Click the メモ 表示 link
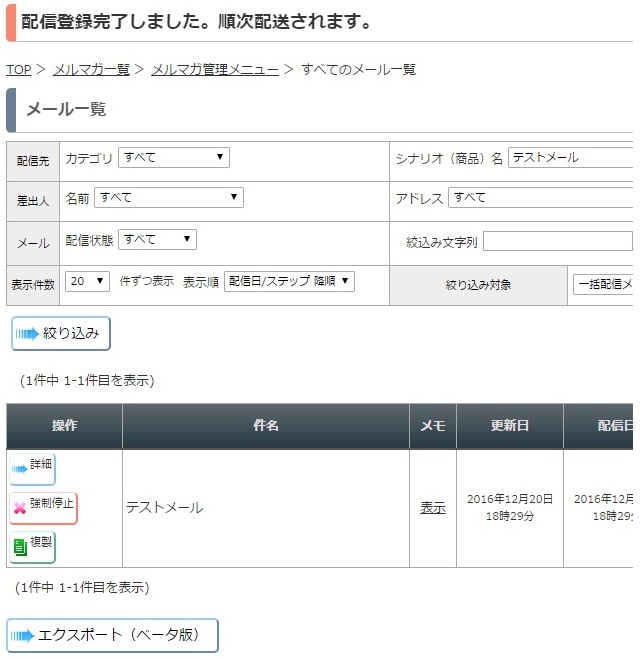This screenshot has height=659, width=640. tap(433, 508)
